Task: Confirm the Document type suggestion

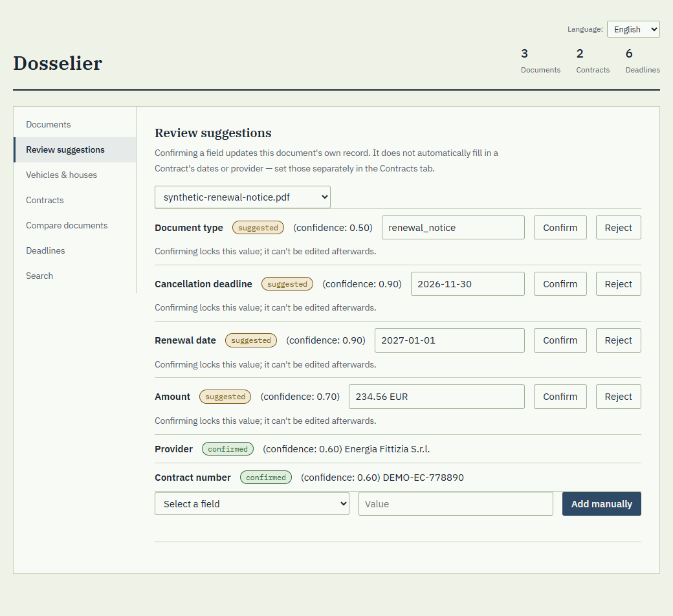Action: [560, 228]
